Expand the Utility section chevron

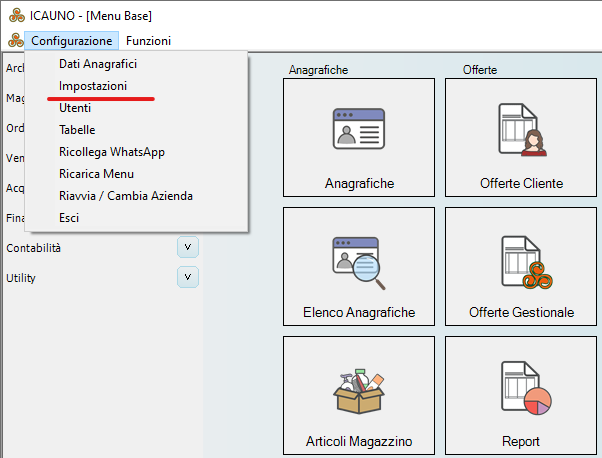(x=188, y=277)
